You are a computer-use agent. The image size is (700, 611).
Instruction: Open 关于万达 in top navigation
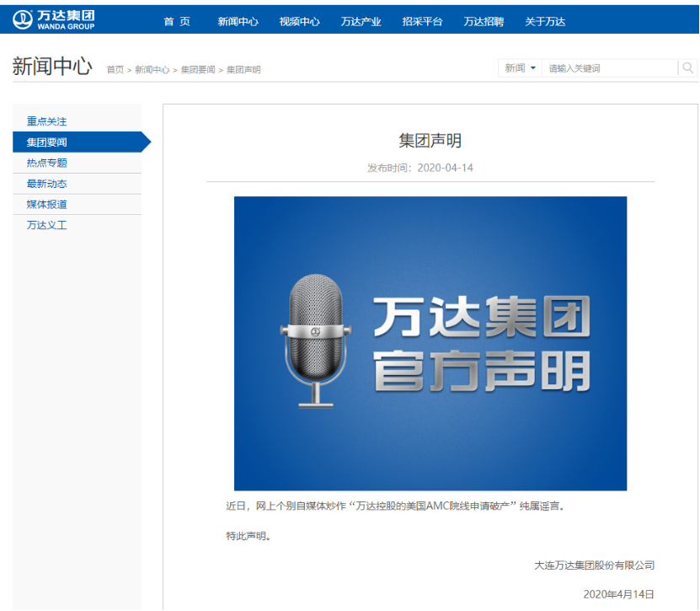[x=545, y=21]
